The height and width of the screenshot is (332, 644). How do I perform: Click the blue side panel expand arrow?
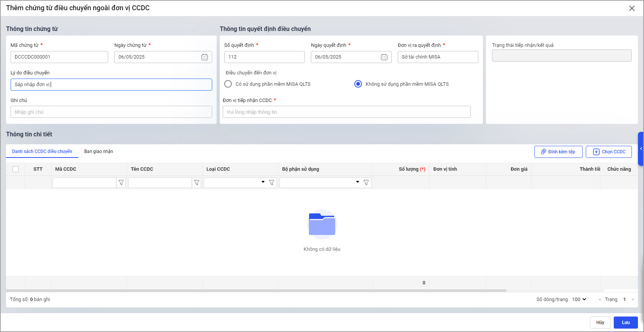641,149
